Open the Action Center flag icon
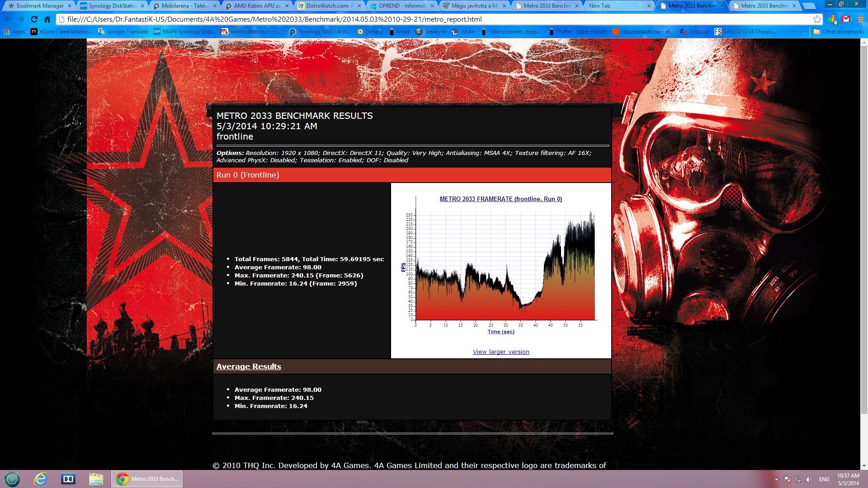Screen dimensions: 868x488 pyautogui.click(x=787, y=479)
